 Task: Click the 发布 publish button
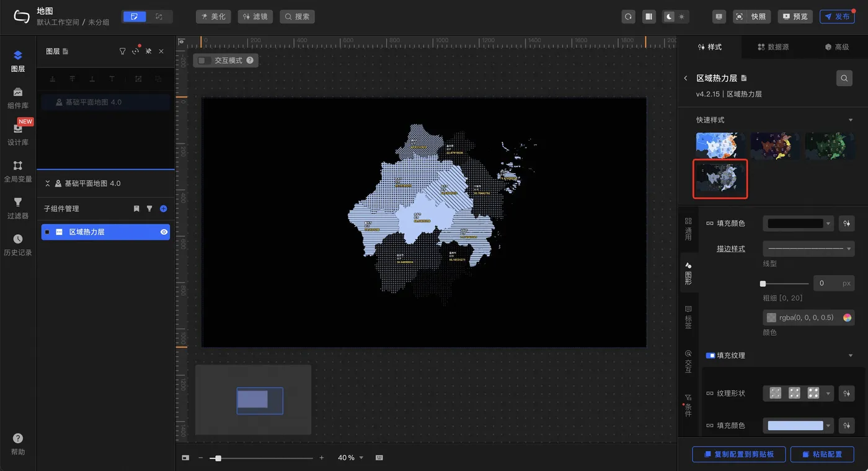[x=837, y=17]
